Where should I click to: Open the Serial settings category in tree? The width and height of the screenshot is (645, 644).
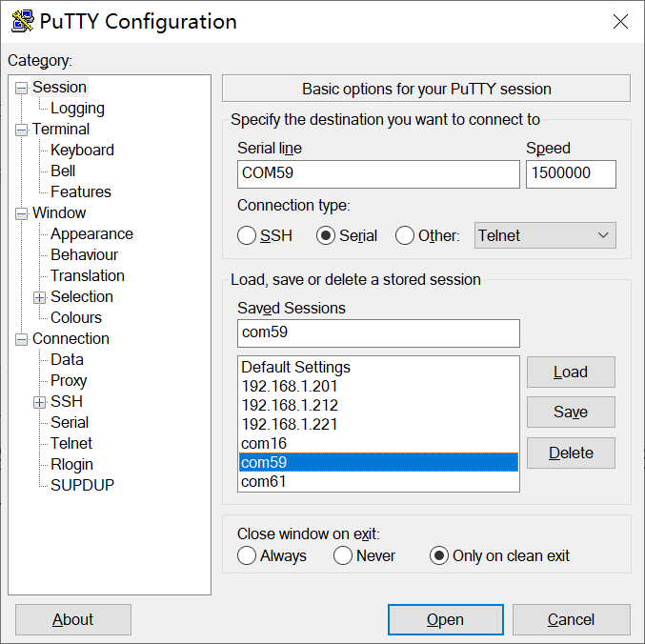click(70, 423)
